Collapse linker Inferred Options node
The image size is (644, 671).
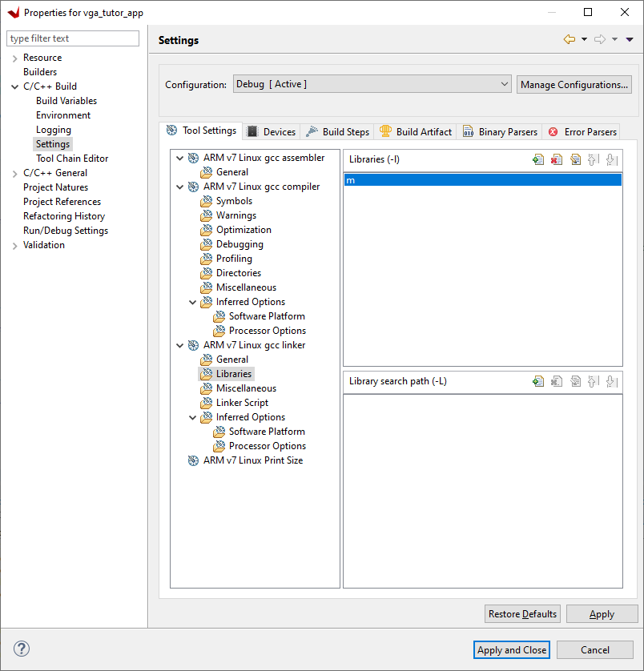pos(193,418)
